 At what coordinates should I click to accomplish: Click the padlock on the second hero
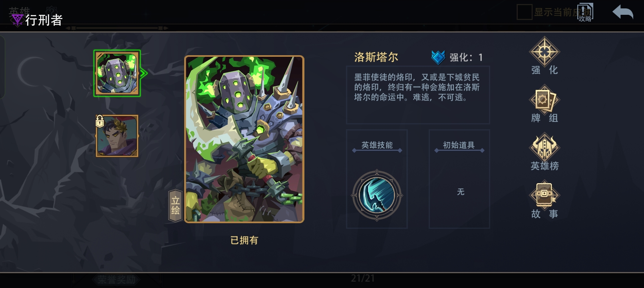tap(100, 121)
